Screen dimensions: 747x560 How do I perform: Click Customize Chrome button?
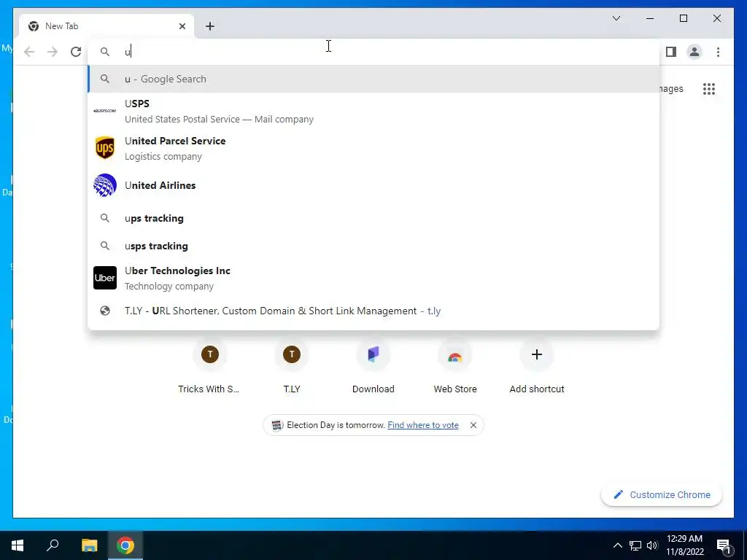coord(661,495)
